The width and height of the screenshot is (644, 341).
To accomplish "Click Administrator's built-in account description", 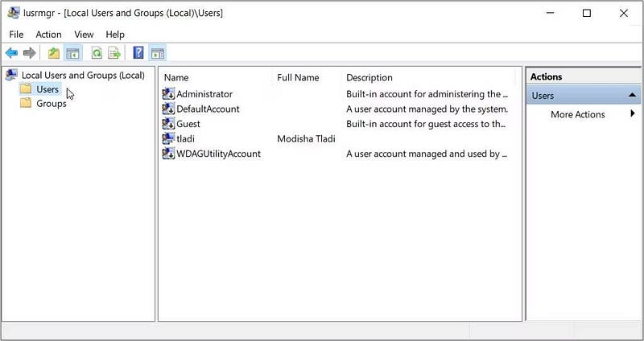I will coord(427,94).
